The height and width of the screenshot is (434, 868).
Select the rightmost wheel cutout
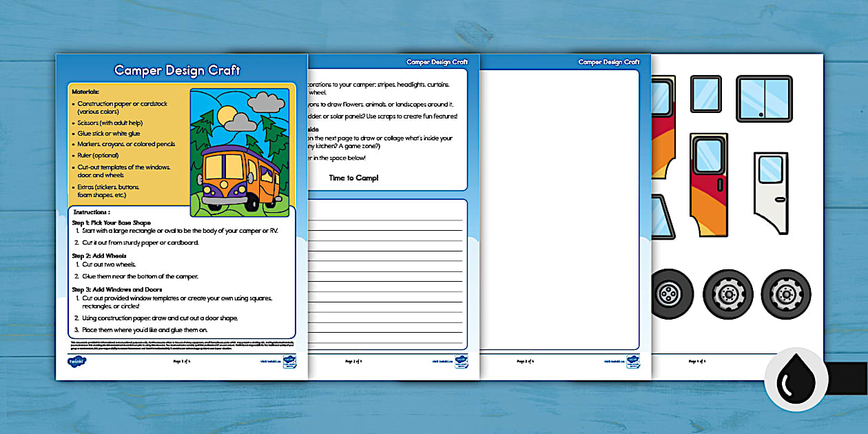click(x=786, y=294)
